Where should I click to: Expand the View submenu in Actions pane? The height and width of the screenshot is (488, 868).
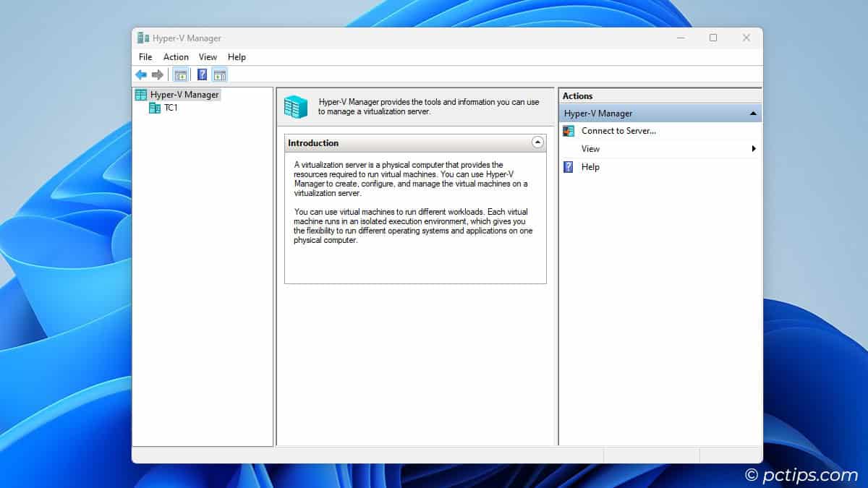coord(754,149)
